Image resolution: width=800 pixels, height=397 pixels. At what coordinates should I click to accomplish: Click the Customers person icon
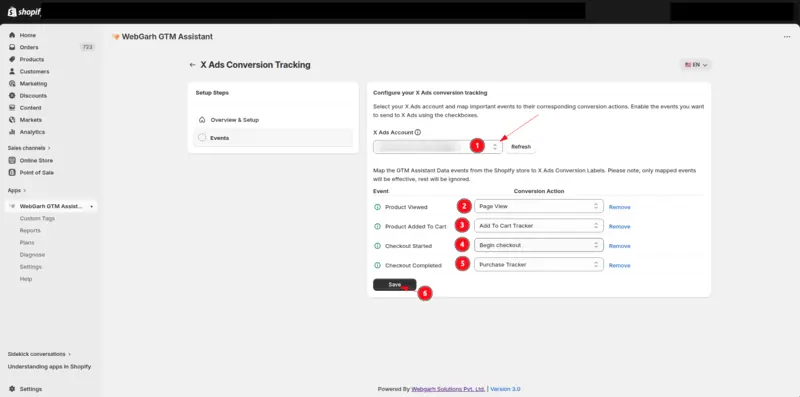point(12,71)
